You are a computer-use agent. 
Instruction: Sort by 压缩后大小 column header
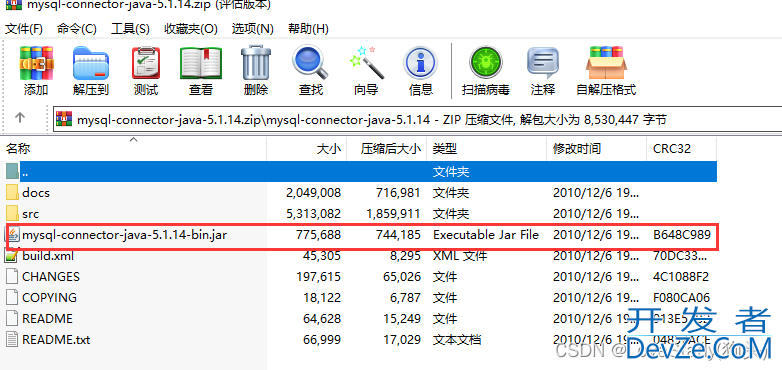[387, 149]
